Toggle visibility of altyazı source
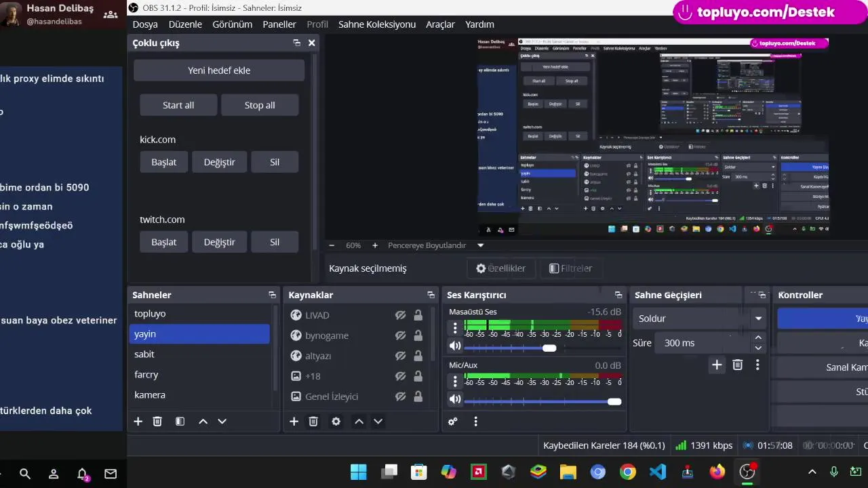The height and width of the screenshot is (488, 868). (x=401, y=356)
